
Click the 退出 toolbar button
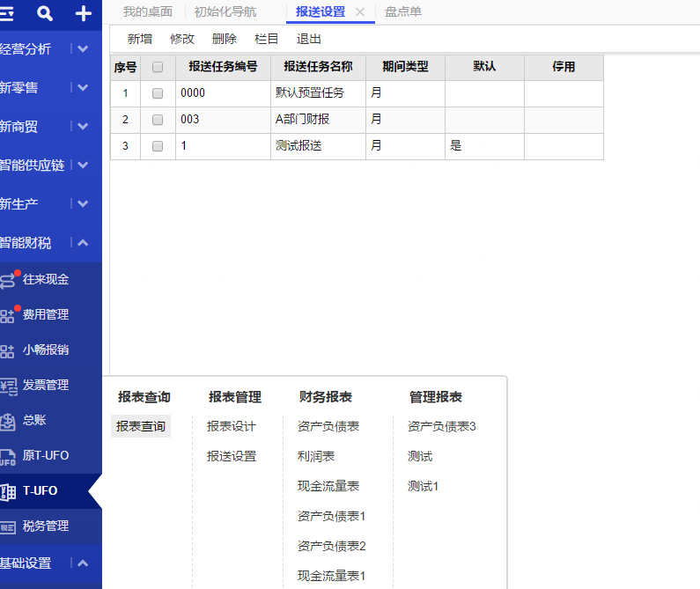pyautogui.click(x=308, y=39)
